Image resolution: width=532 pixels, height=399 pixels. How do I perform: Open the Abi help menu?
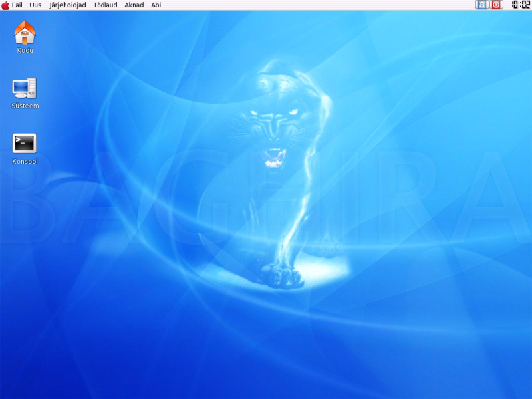pos(156,5)
